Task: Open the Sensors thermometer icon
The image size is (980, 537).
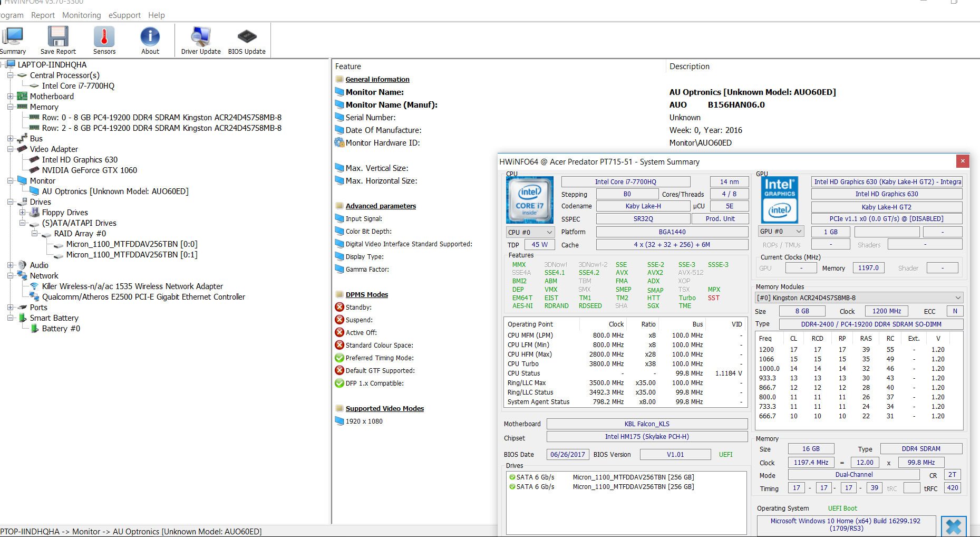Action: [x=104, y=36]
